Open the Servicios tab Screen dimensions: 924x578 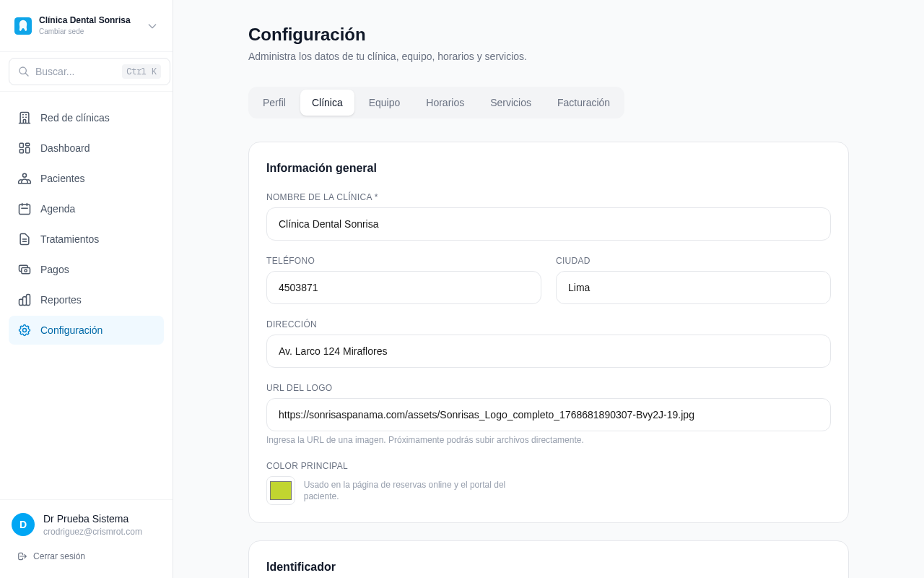point(510,103)
